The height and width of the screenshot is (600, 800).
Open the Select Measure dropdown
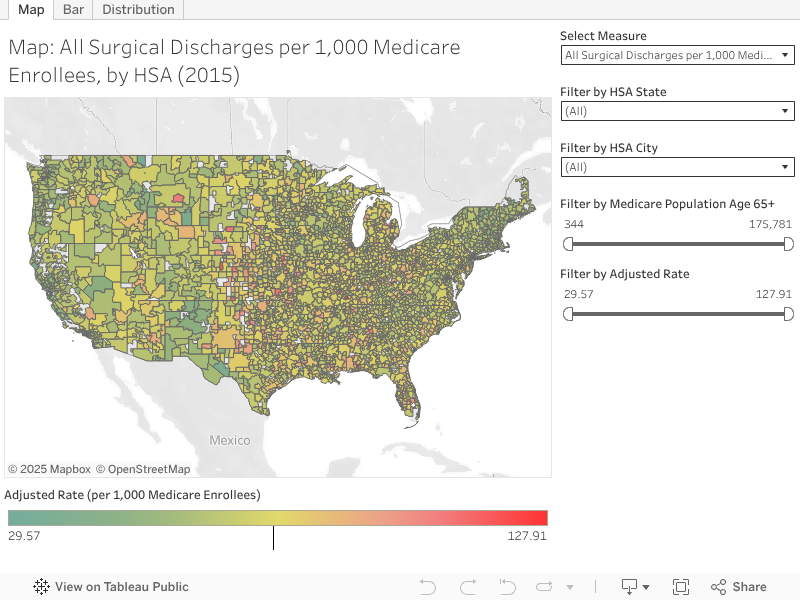coord(678,55)
